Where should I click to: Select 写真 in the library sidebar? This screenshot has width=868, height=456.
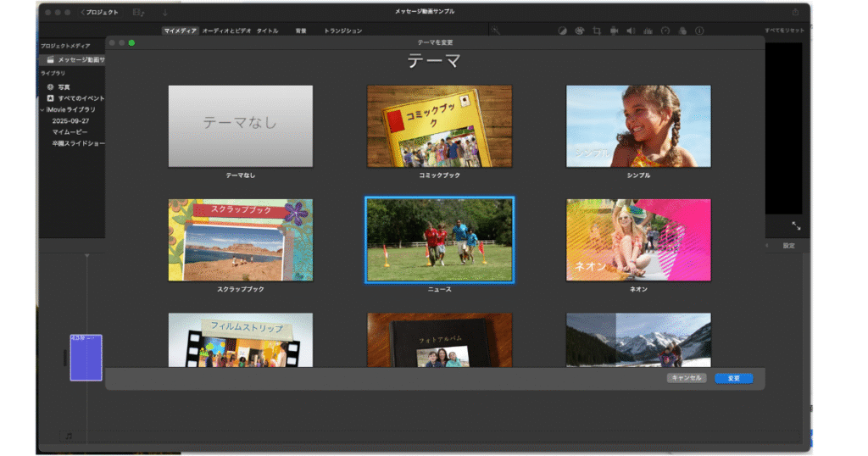click(x=64, y=86)
